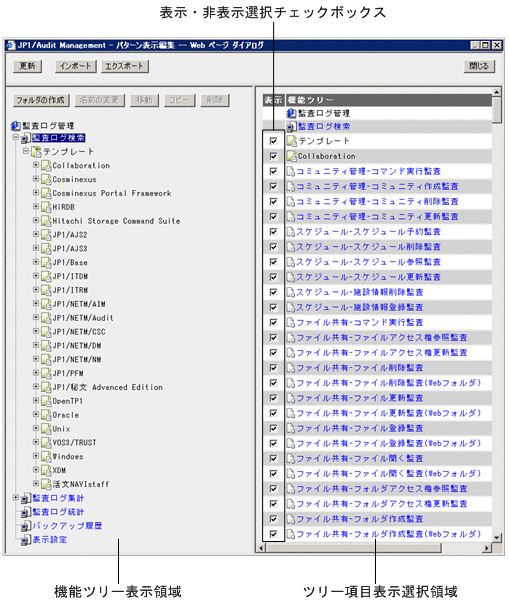Click document icon for ファイル共有-コマンド実行監査
This screenshot has width=509, height=604.
(x=291, y=322)
